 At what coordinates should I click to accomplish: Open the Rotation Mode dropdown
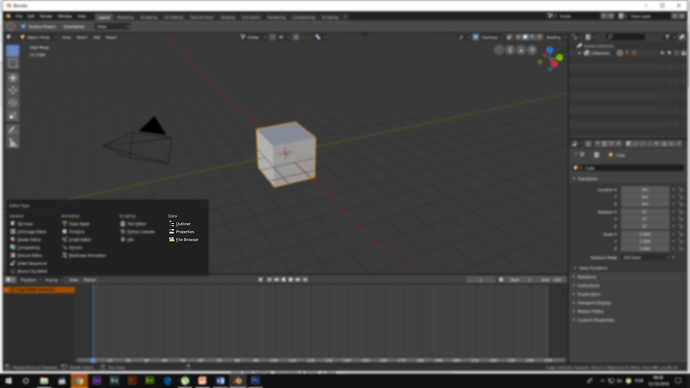click(646, 257)
